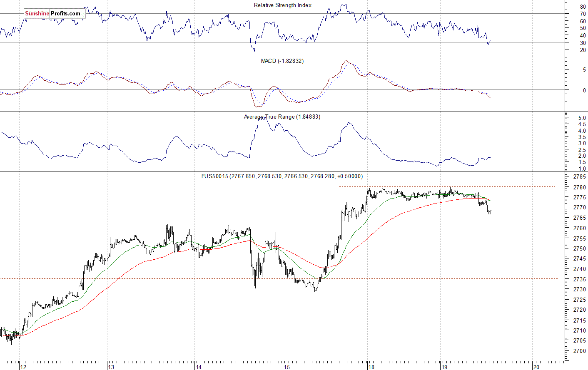Image resolution: width=588 pixels, height=370 pixels.
Task: Click the 2750 price level on the axis
Action: pyautogui.click(x=579, y=249)
